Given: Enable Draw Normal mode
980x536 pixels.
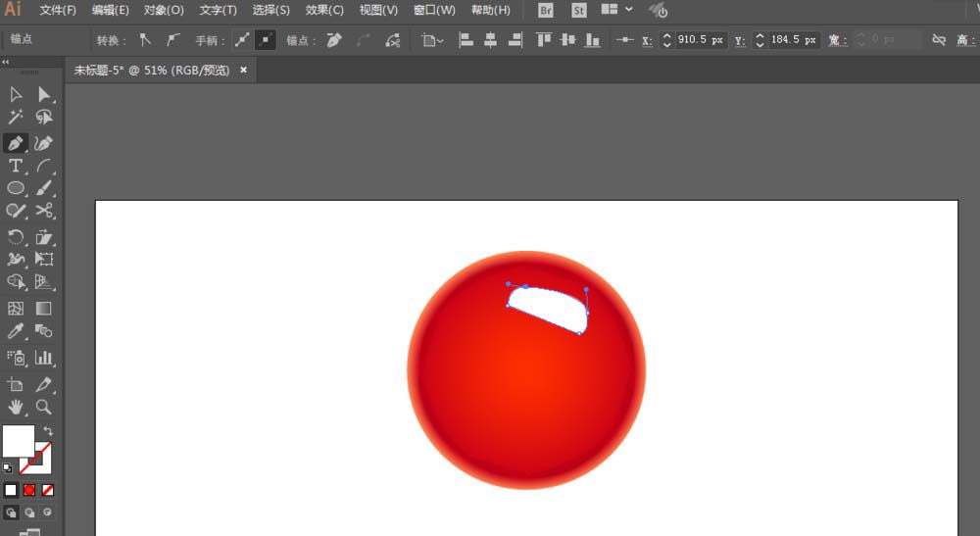Looking at the screenshot, I should coord(11,512).
